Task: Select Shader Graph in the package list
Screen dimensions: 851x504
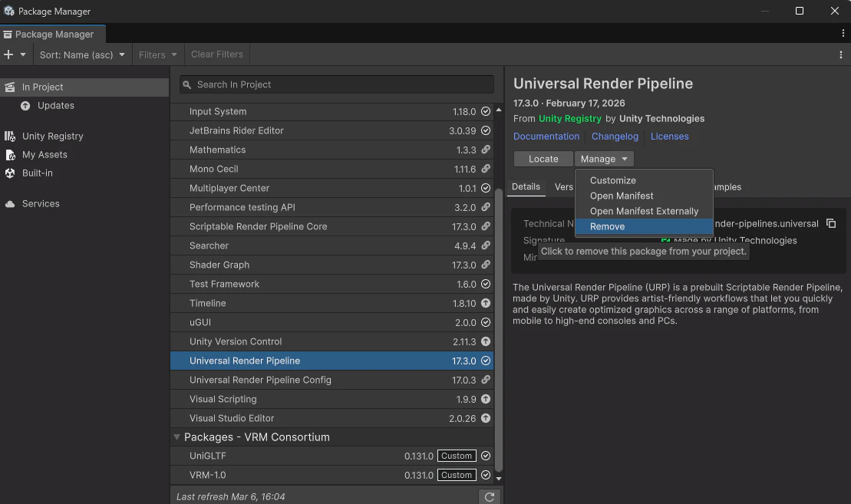Action: (x=219, y=265)
